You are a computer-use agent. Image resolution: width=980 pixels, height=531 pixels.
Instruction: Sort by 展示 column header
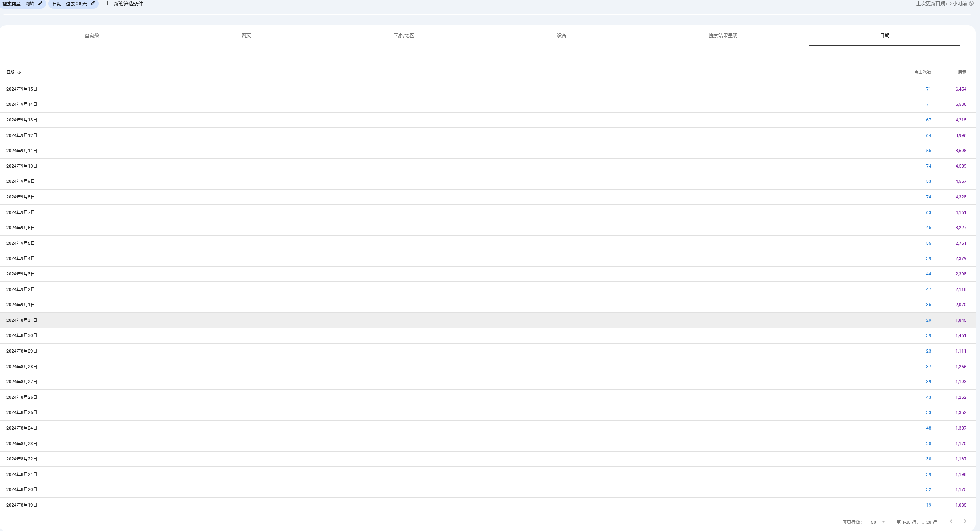962,72
